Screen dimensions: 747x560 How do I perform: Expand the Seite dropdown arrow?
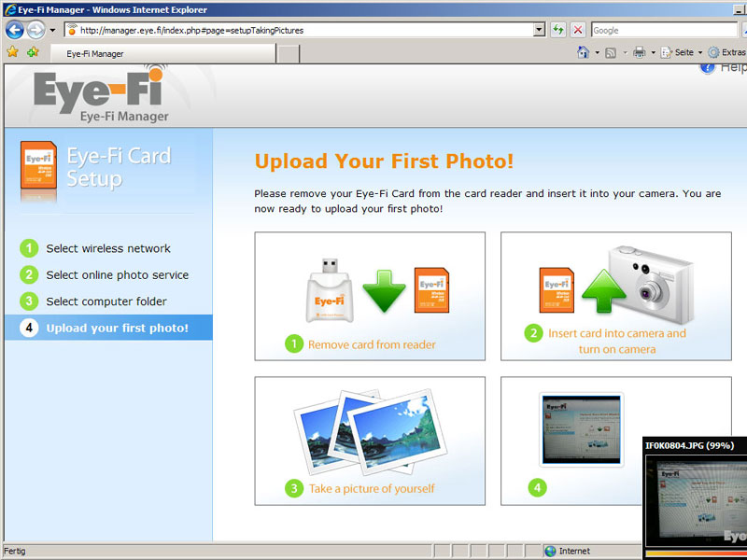(x=699, y=52)
